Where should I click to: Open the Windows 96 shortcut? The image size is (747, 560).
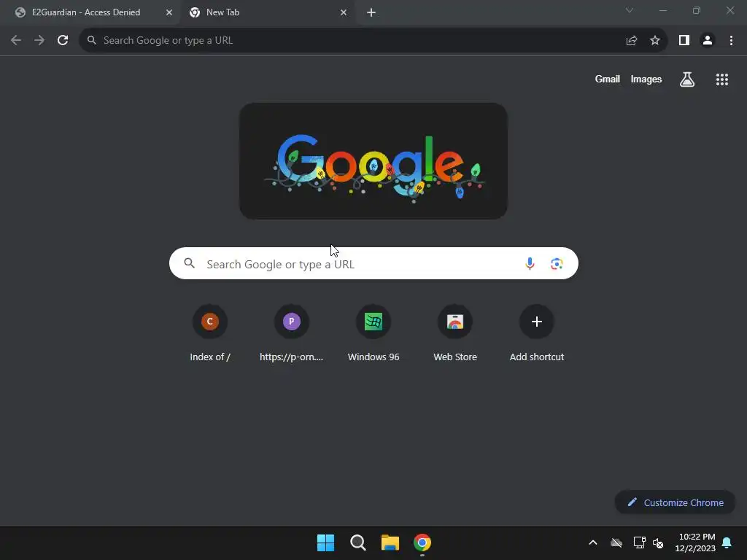(x=373, y=332)
